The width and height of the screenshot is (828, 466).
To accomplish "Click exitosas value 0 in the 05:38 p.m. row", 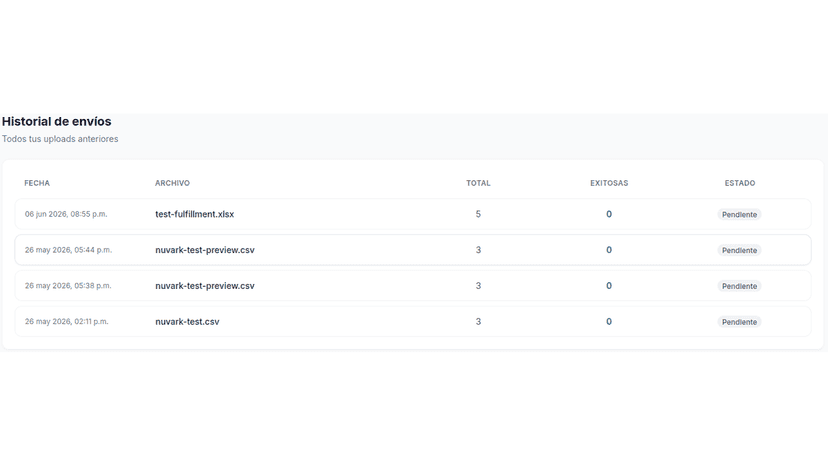I will pyautogui.click(x=609, y=286).
